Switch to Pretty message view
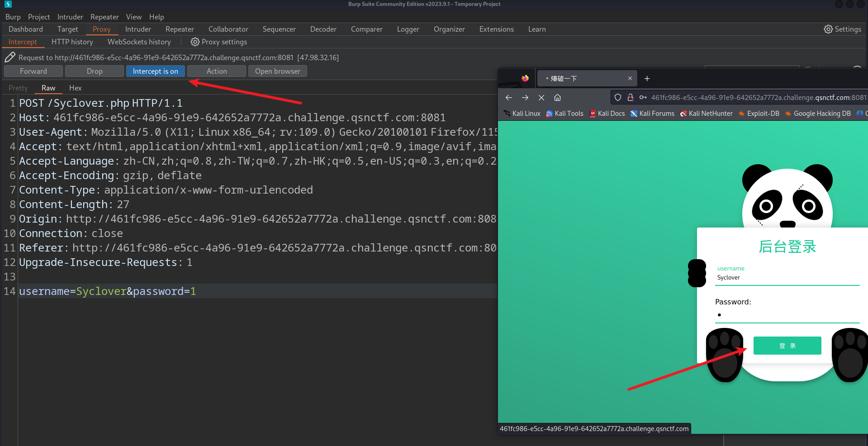The width and height of the screenshot is (868, 446). coord(18,88)
